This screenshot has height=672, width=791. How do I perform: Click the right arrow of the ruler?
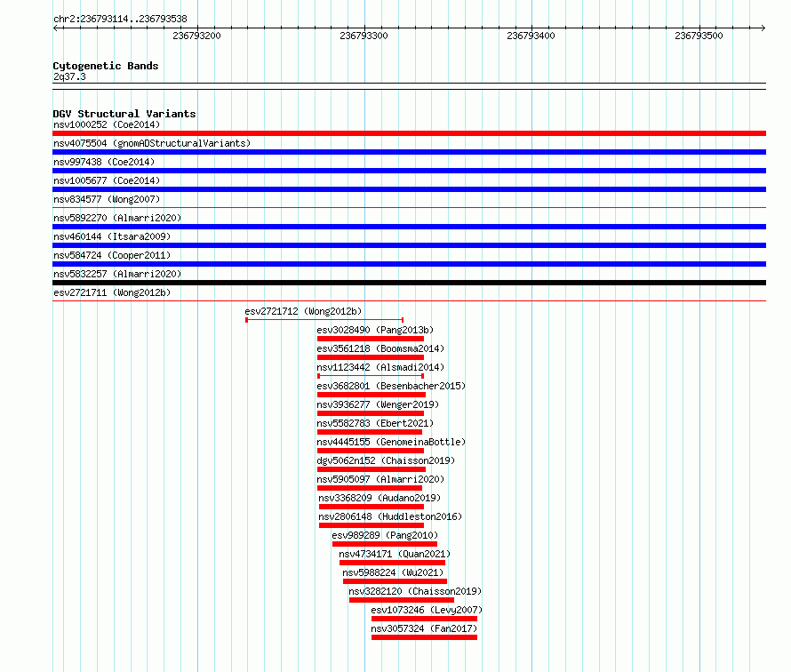click(x=763, y=28)
